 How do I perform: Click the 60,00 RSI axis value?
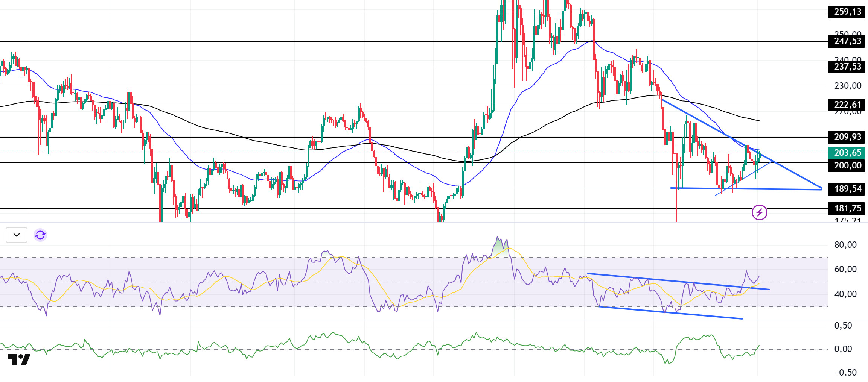[x=845, y=270]
